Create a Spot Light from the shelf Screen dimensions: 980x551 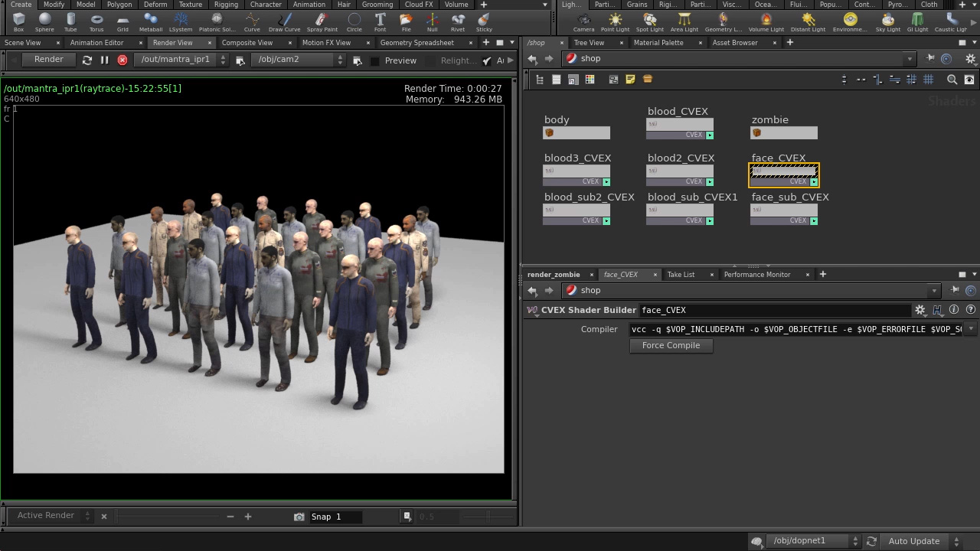click(649, 21)
